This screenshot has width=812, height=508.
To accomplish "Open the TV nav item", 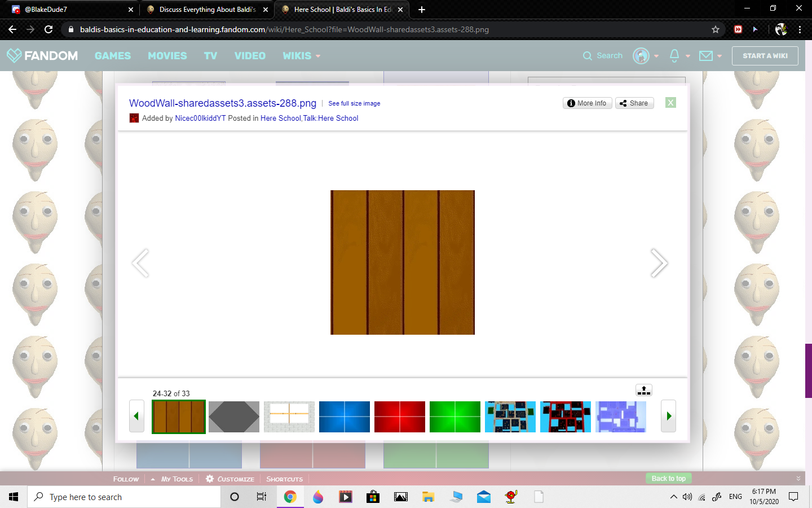I will coord(210,56).
